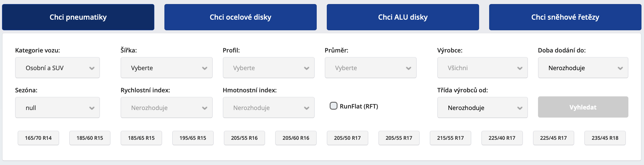Select the Chci ALU disky tab
The width and height of the screenshot is (644, 165).
click(x=403, y=17)
